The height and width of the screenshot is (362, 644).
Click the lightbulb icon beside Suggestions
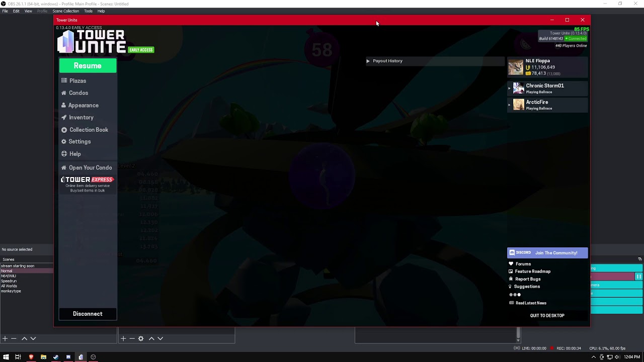click(510, 287)
